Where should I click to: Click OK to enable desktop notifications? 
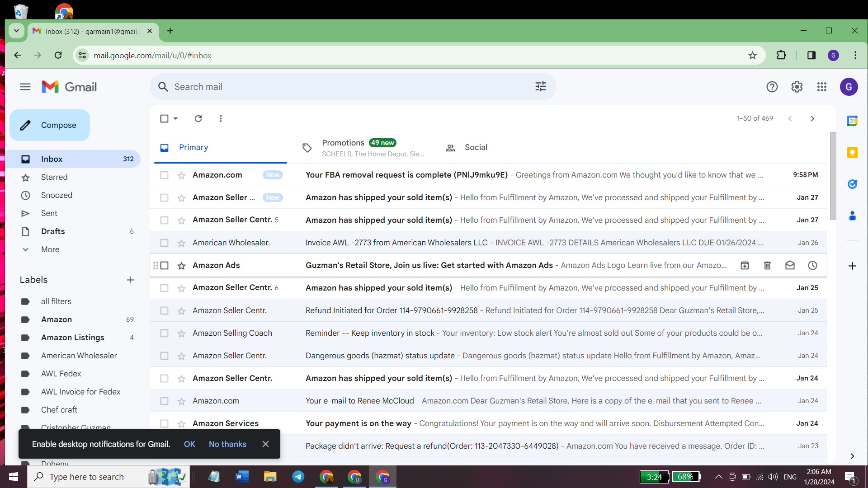coord(189,444)
